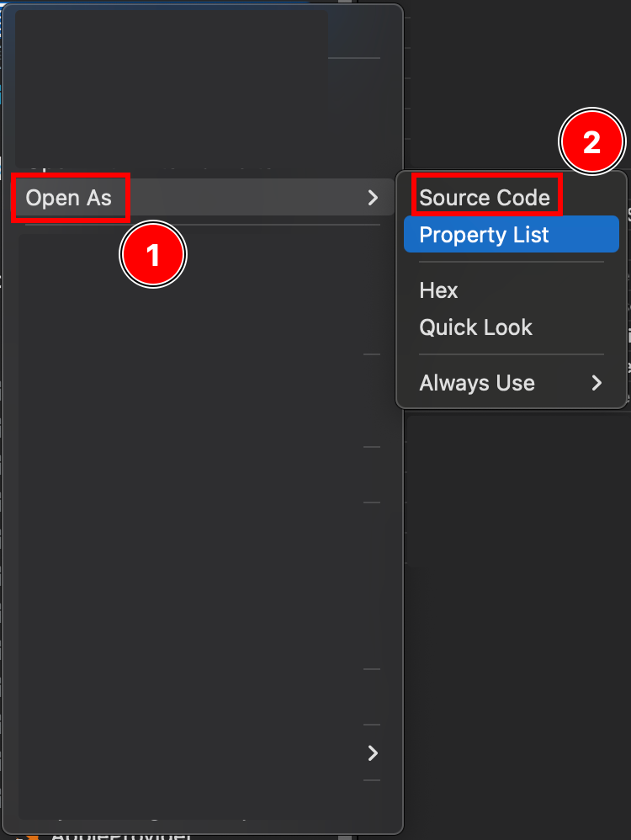The width and height of the screenshot is (631, 840).
Task: Select "Source Code" from the submenu
Action: 486,196
